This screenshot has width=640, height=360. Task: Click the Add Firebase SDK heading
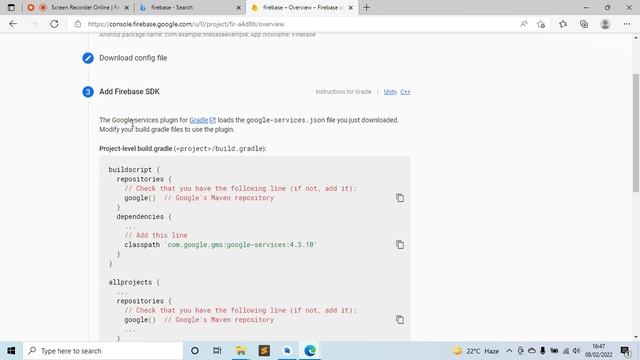[x=129, y=92]
